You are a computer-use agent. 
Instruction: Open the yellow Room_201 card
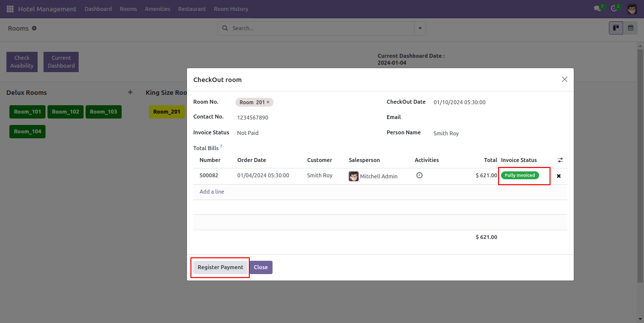coord(167,112)
